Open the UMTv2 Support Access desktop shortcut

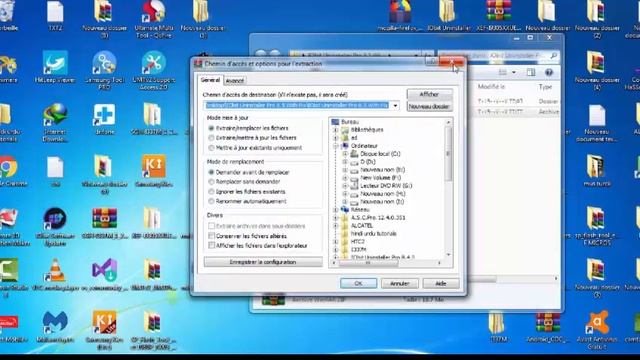153,63
